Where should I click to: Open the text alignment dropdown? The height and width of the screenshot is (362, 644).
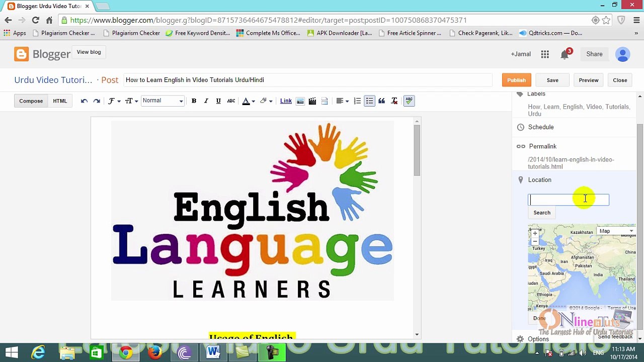[342, 101]
